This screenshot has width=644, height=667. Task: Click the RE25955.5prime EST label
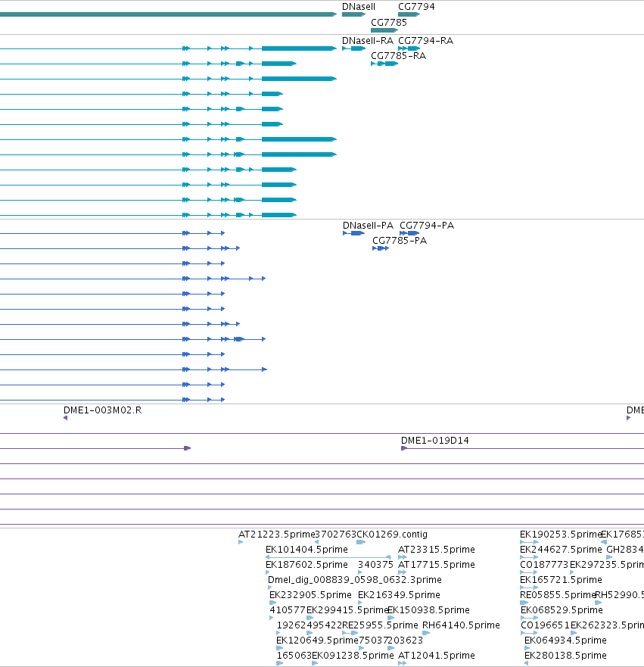click(x=380, y=625)
